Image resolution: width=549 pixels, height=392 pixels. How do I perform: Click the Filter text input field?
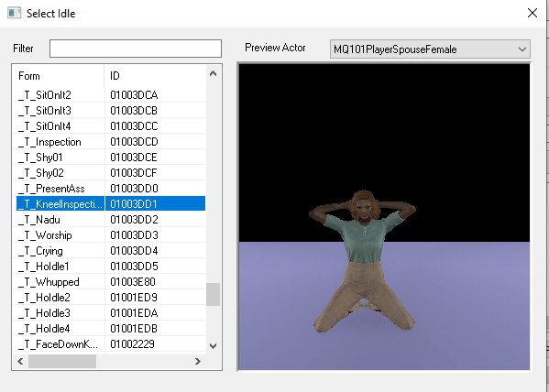pos(136,49)
